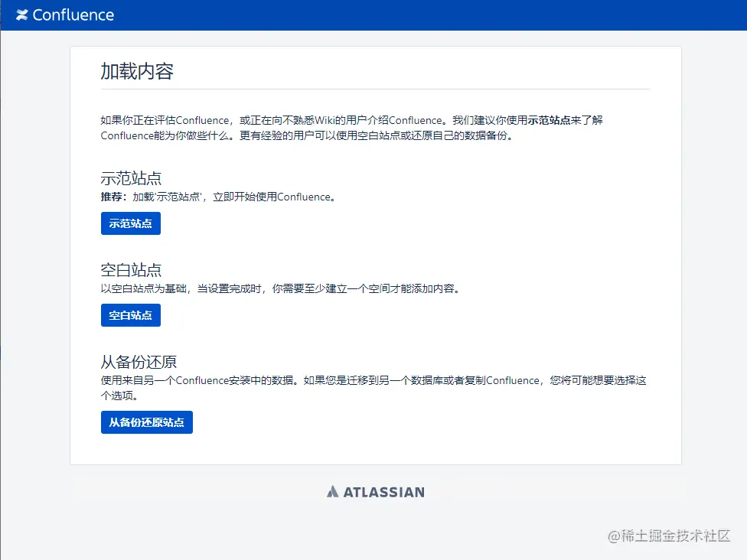Click the 空白站点 blue button

130,315
